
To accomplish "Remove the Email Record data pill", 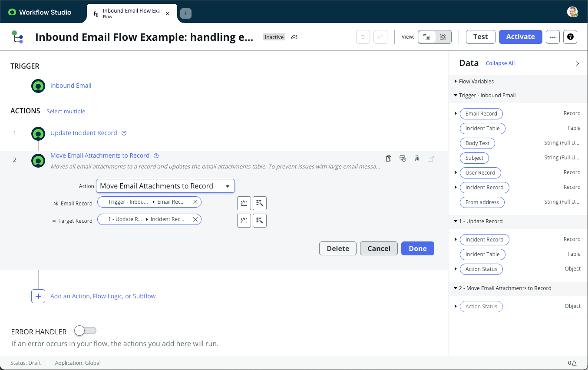I will [x=195, y=202].
